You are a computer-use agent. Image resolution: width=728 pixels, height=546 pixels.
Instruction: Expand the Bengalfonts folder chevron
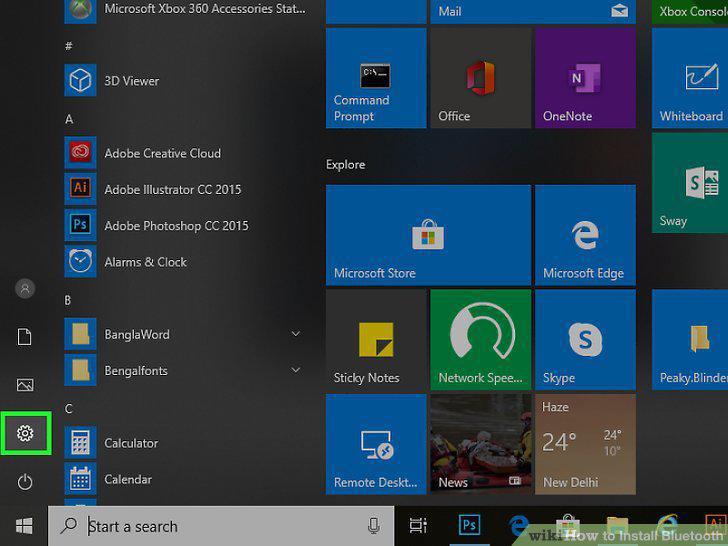click(296, 370)
